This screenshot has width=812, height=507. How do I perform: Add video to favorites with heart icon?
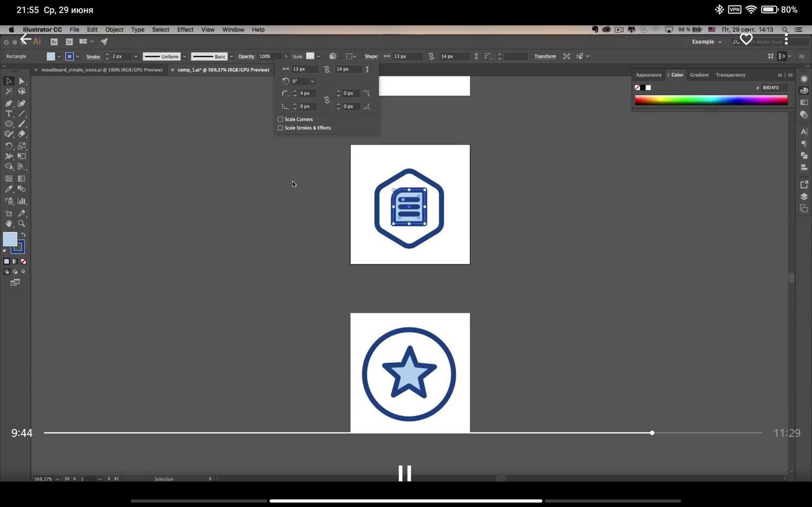pyautogui.click(x=746, y=39)
